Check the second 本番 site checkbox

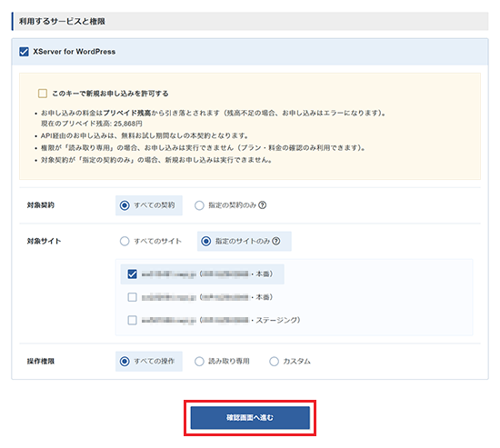coord(133,297)
